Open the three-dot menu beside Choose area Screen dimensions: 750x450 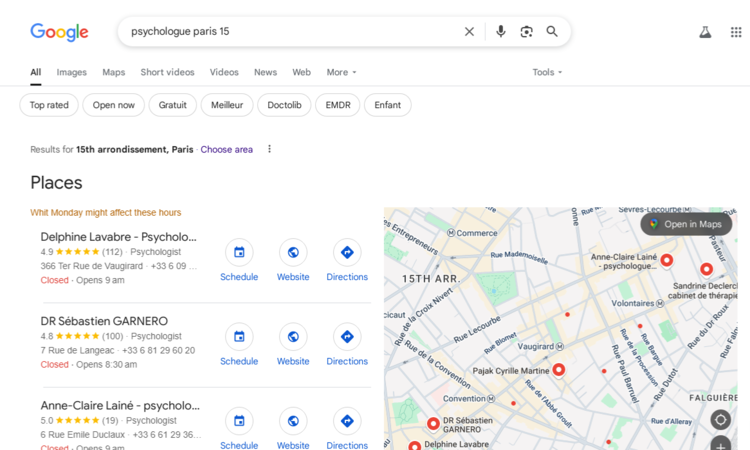pos(269,149)
